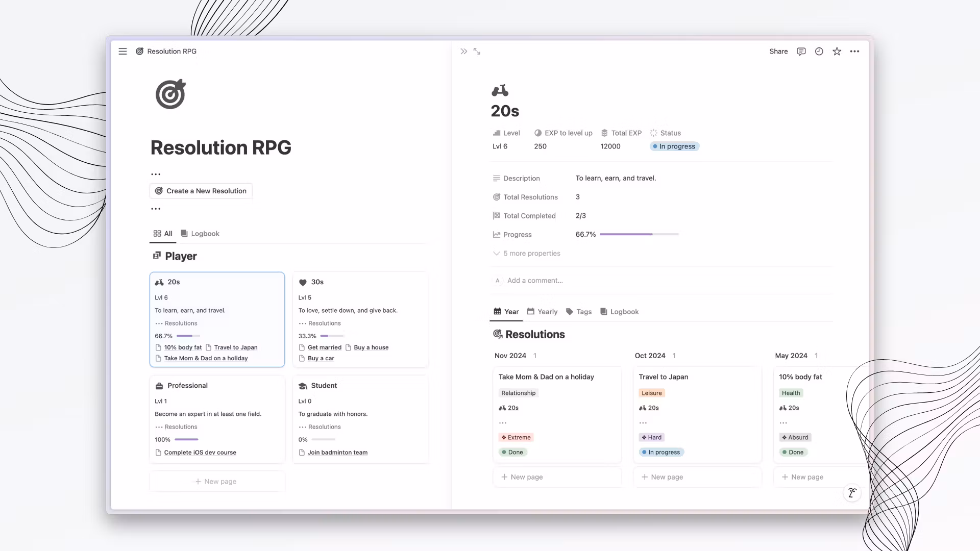This screenshot has height=551, width=980.
Task: Click the comments icon in top bar
Action: point(801,52)
